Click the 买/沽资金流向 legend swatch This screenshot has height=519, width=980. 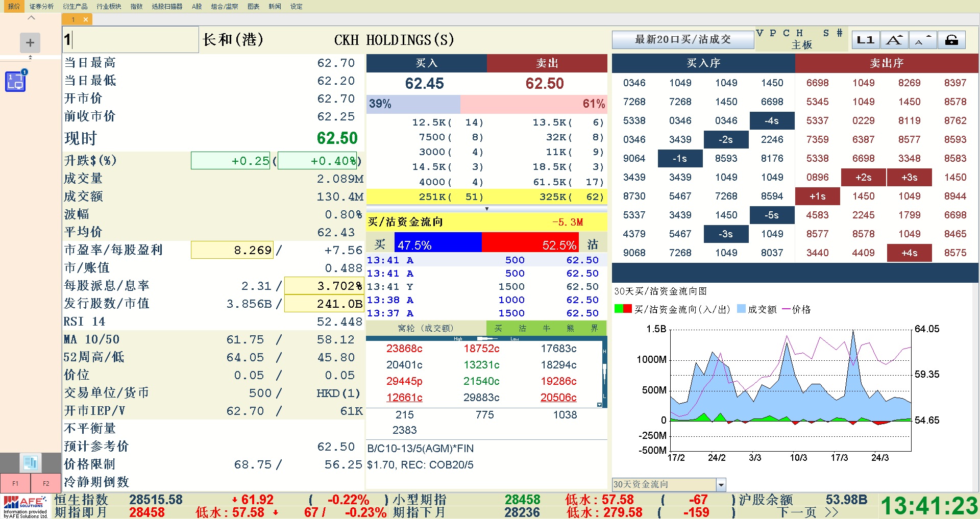pyautogui.click(x=623, y=309)
